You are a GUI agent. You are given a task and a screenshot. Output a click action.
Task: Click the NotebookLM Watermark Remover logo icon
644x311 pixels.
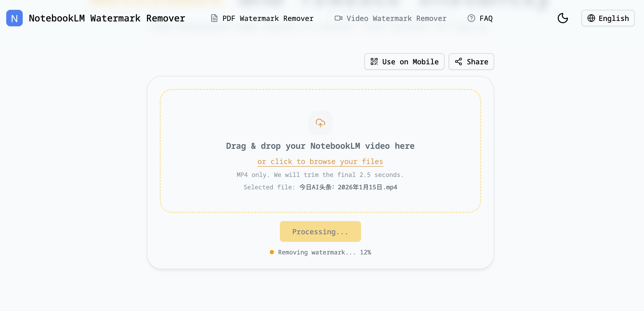tap(14, 18)
